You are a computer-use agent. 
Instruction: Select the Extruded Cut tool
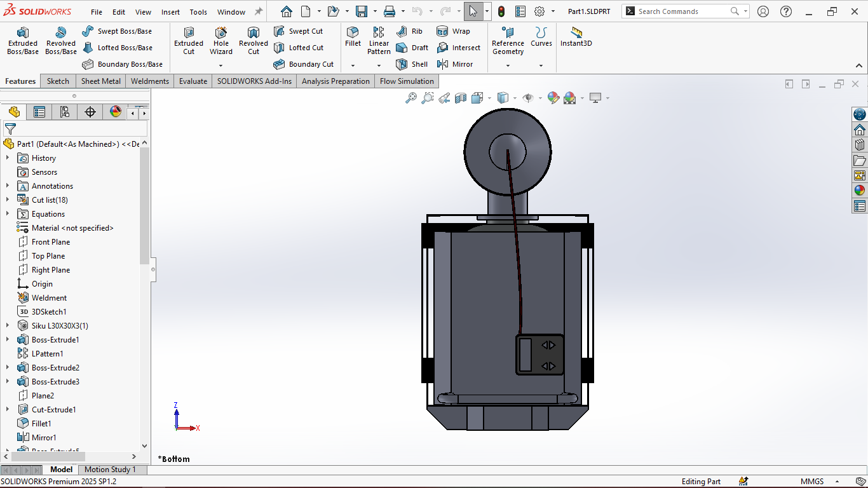pyautogui.click(x=189, y=41)
